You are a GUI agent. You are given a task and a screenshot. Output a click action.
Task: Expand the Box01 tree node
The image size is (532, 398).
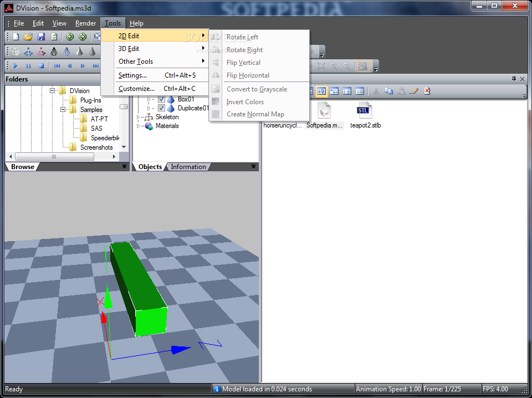pos(149,99)
